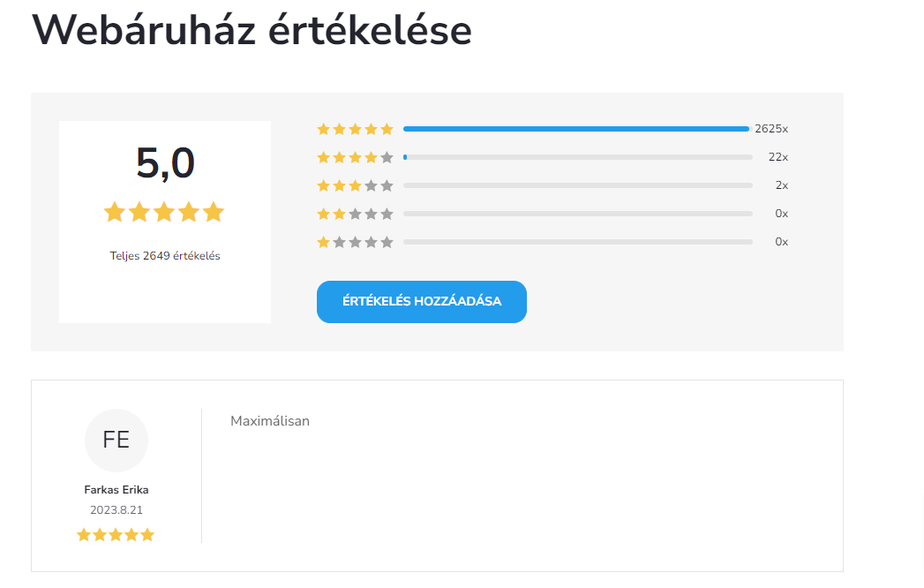Screen dimensions: 924x588
Task: Click the 2-star rating row stars
Action: pyautogui.click(x=355, y=214)
